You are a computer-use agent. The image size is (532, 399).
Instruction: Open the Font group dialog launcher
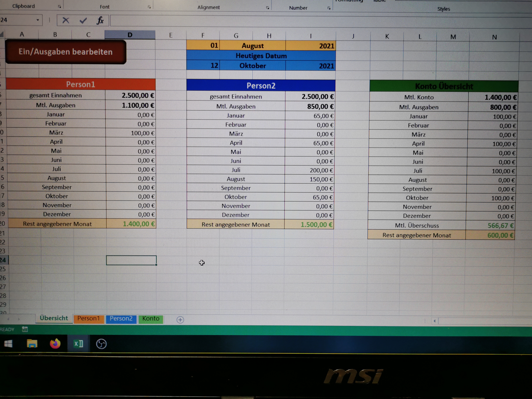tap(149, 7)
